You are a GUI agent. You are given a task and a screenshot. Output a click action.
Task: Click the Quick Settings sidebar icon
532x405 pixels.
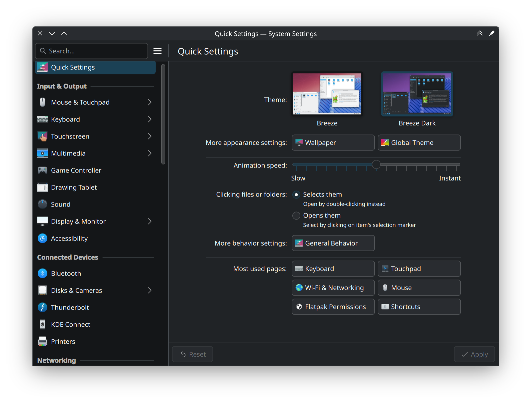click(x=42, y=67)
